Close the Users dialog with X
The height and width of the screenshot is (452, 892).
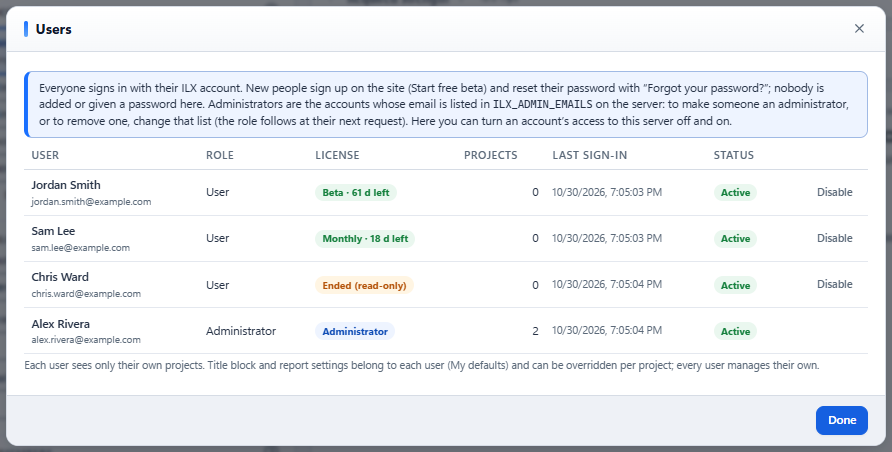coord(859,28)
